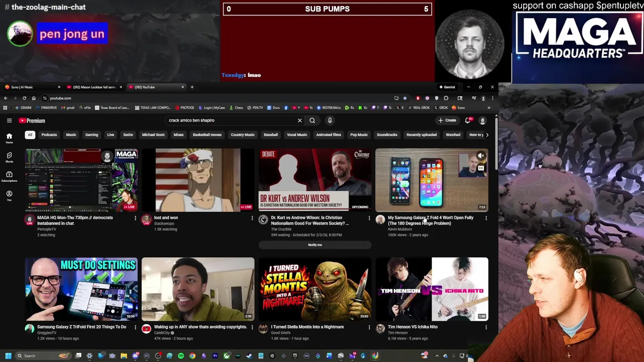Open the YouTube hamburger guide menu
The width and height of the screenshot is (644, 362).
click(x=9, y=121)
